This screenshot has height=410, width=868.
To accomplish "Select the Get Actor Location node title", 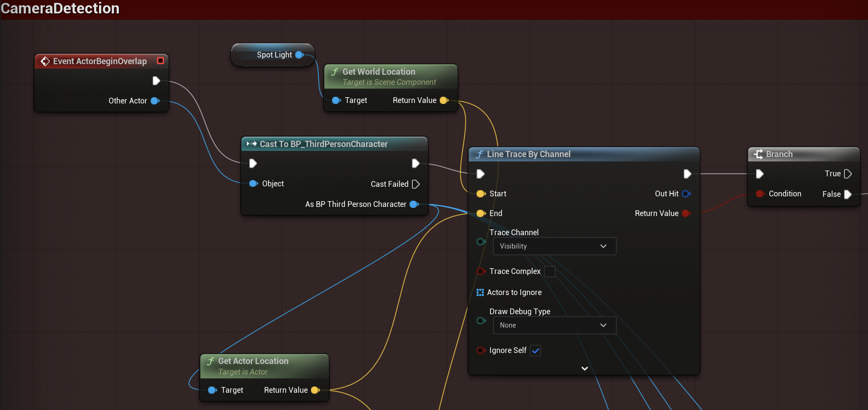I will (x=253, y=361).
